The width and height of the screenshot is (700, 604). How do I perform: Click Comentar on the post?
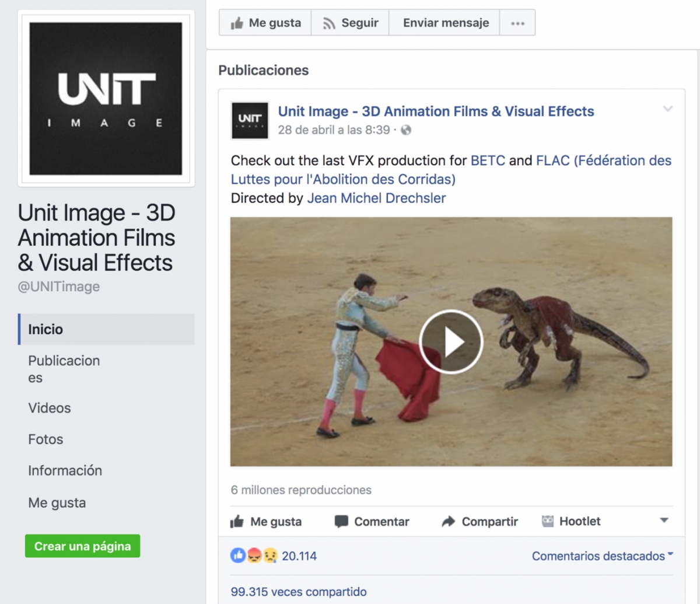coord(372,522)
